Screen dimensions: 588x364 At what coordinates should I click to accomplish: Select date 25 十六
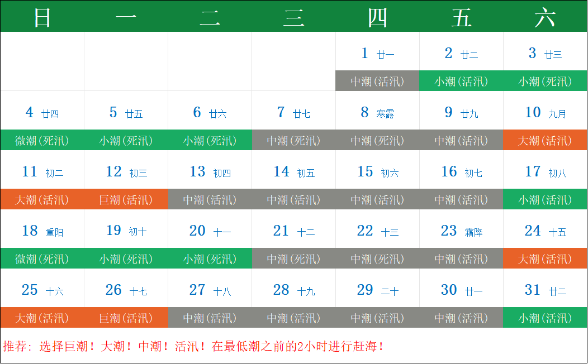coord(42,290)
